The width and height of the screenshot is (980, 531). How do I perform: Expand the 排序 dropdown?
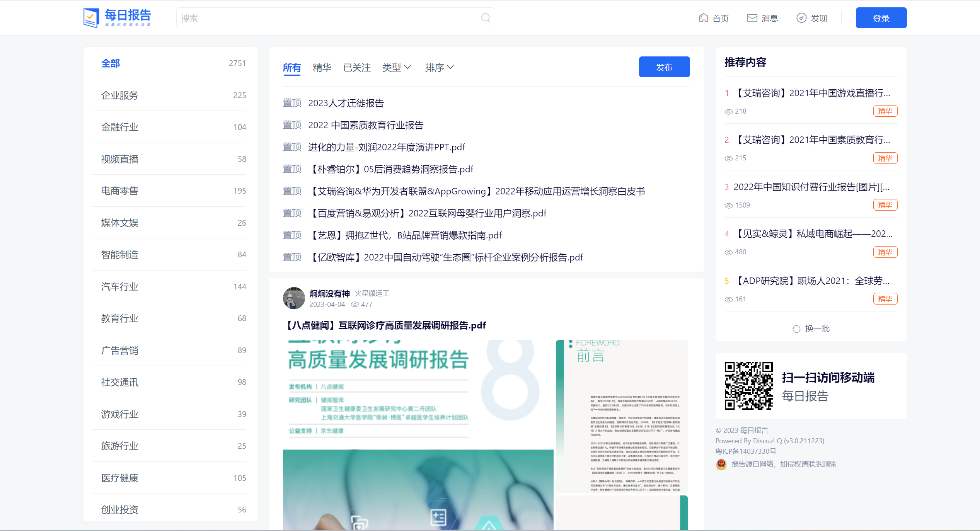tap(439, 68)
